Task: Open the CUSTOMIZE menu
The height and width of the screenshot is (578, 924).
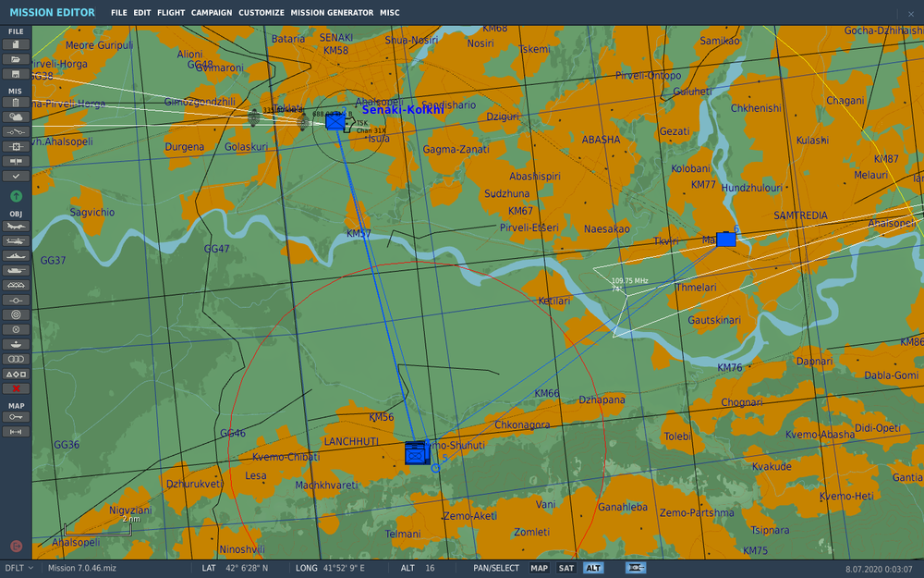Action: click(x=261, y=12)
